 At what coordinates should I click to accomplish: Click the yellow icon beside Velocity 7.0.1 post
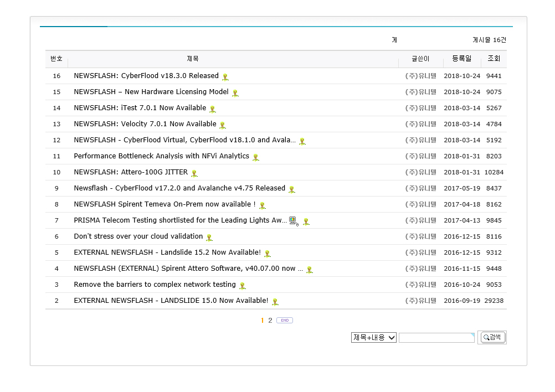point(222,125)
